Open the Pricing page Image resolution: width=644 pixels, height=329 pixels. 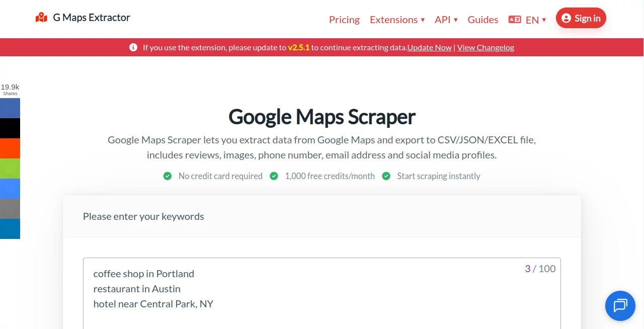click(344, 20)
